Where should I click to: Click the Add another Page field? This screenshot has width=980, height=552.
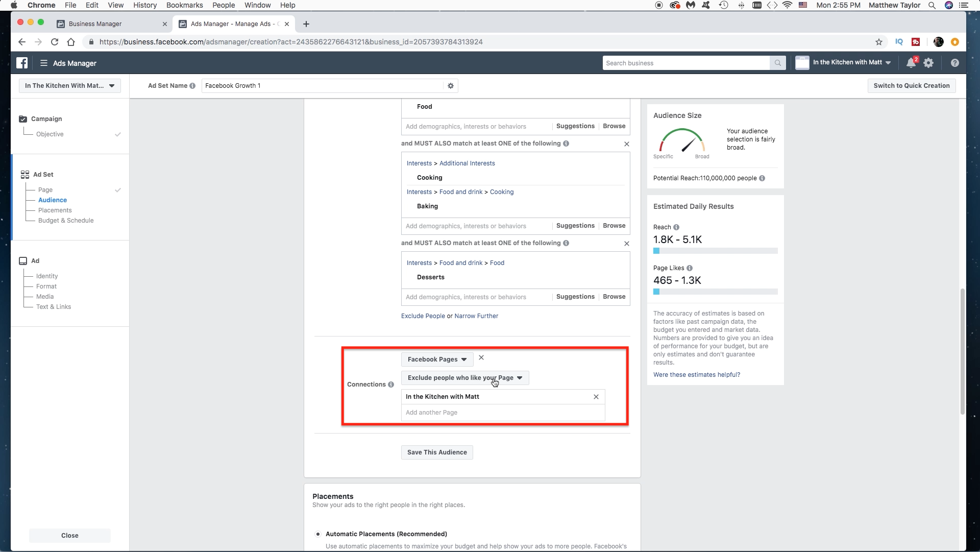click(503, 413)
